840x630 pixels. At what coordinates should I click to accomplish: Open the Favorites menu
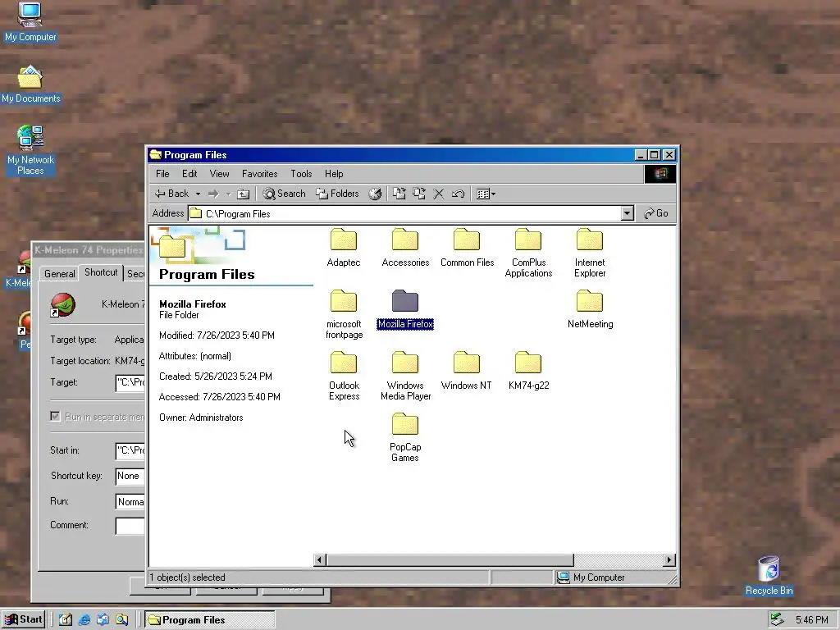pyautogui.click(x=260, y=174)
